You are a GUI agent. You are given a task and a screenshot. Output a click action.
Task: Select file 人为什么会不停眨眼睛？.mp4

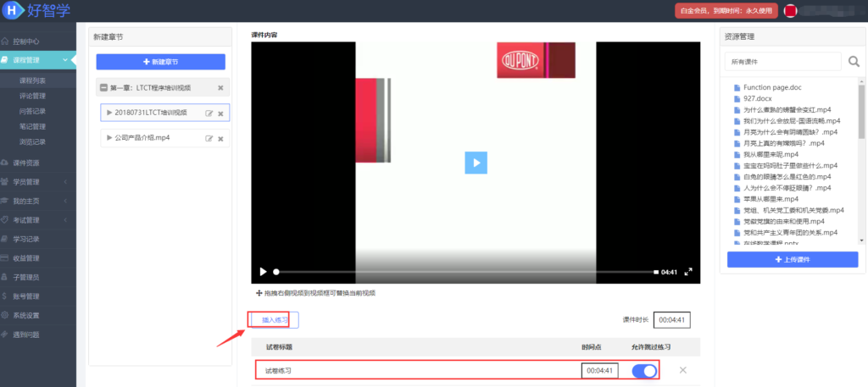coord(787,188)
